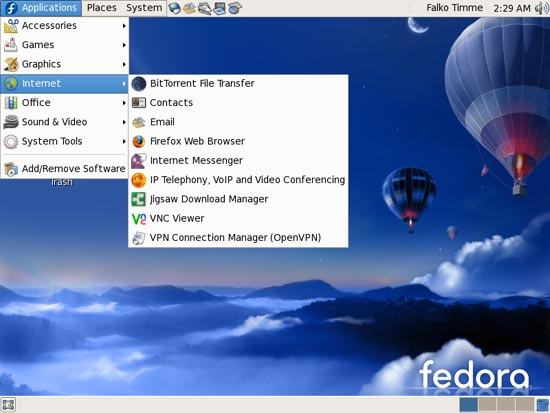The width and height of the screenshot is (550, 413).
Task: Start Internet Messenger
Action: click(x=239, y=161)
